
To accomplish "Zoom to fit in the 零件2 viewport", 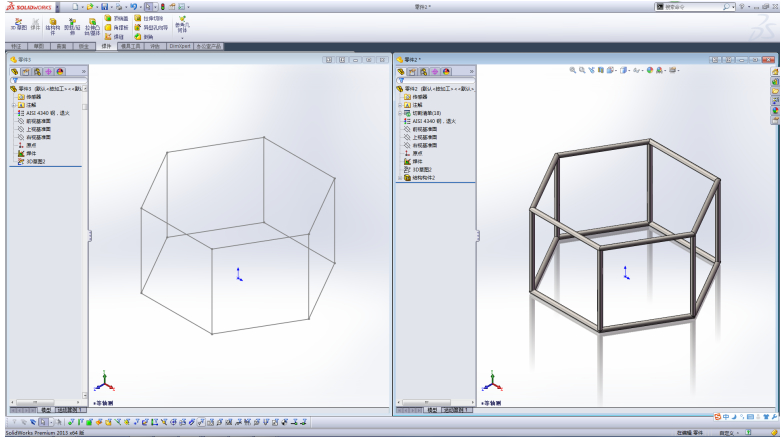I will pos(573,70).
